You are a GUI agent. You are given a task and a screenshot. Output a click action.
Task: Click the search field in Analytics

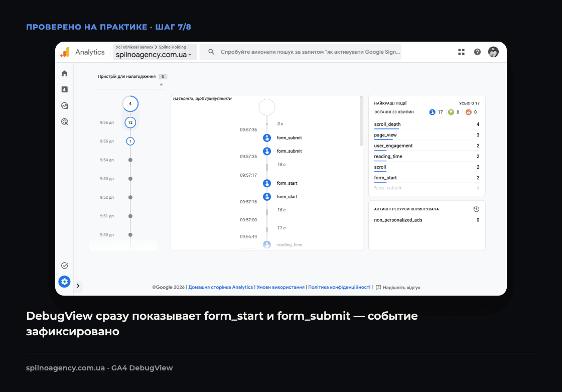[301, 52]
